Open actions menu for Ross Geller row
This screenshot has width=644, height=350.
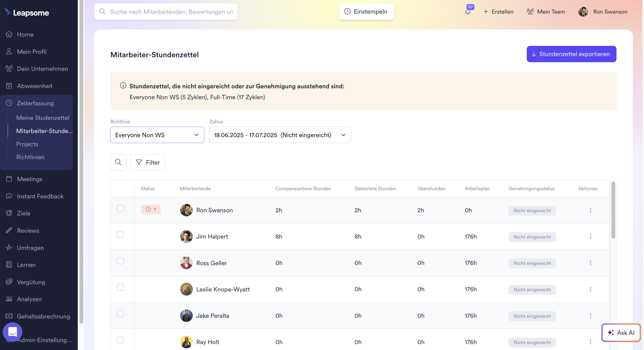pyautogui.click(x=590, y=263)
